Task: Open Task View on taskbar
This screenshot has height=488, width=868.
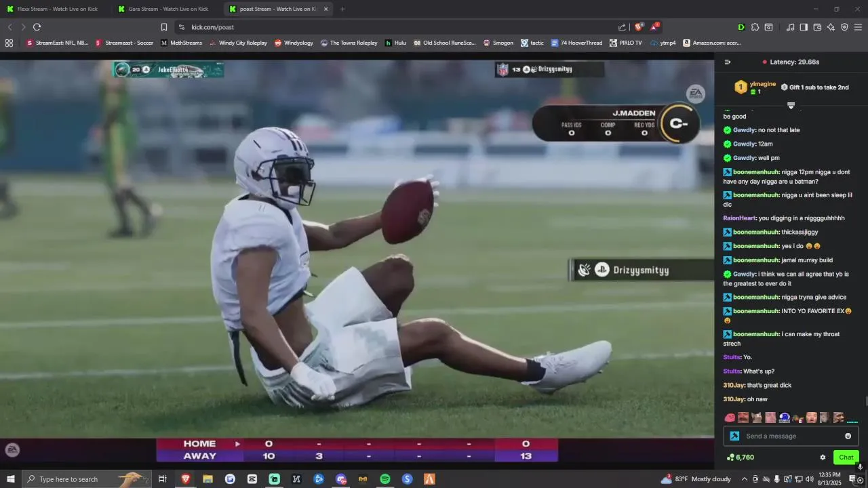Action: pyautogui.click(x=163, y=479)
